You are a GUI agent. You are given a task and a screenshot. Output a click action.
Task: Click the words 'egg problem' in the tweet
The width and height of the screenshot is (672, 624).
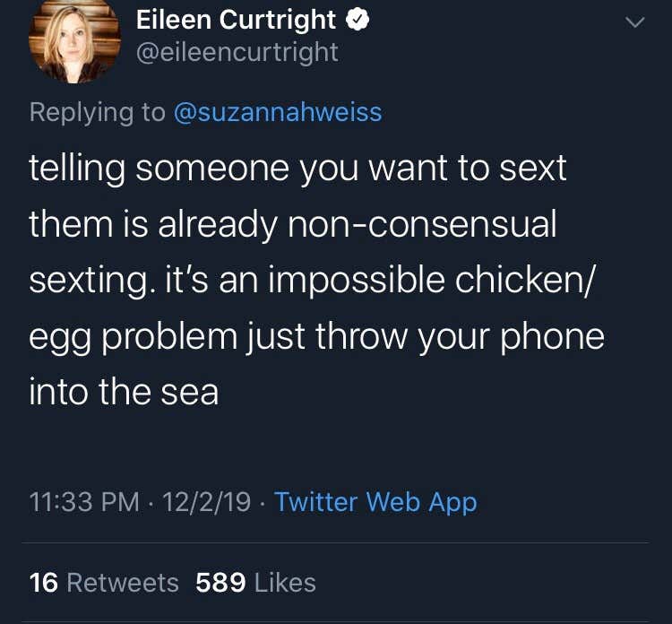tap(134, 338)
